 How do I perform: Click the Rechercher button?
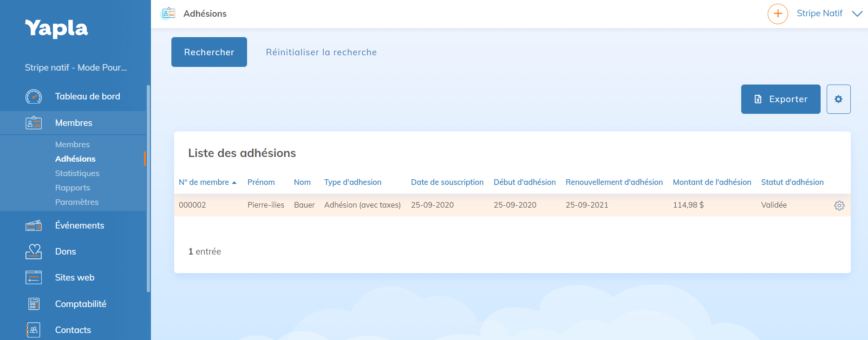click(209, 52)
